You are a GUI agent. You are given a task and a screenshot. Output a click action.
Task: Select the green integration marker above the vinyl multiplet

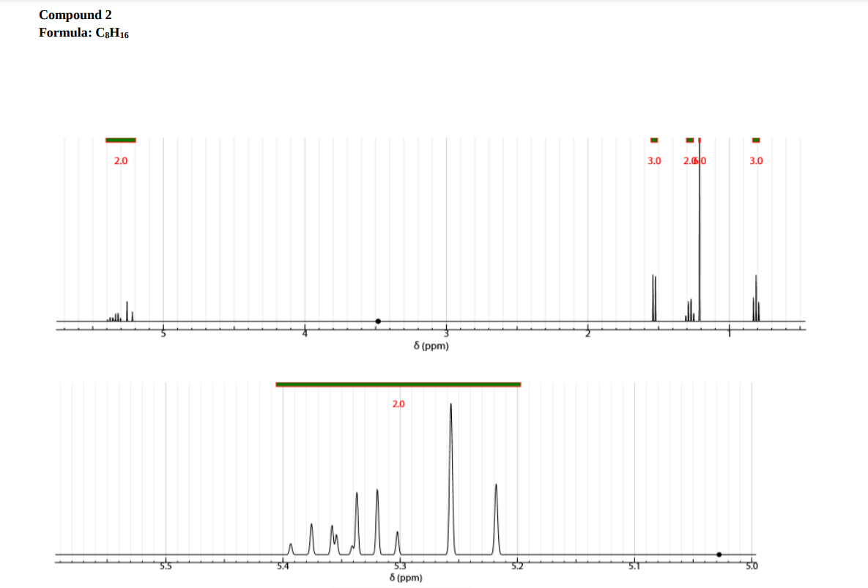click(x=121, y=138)
